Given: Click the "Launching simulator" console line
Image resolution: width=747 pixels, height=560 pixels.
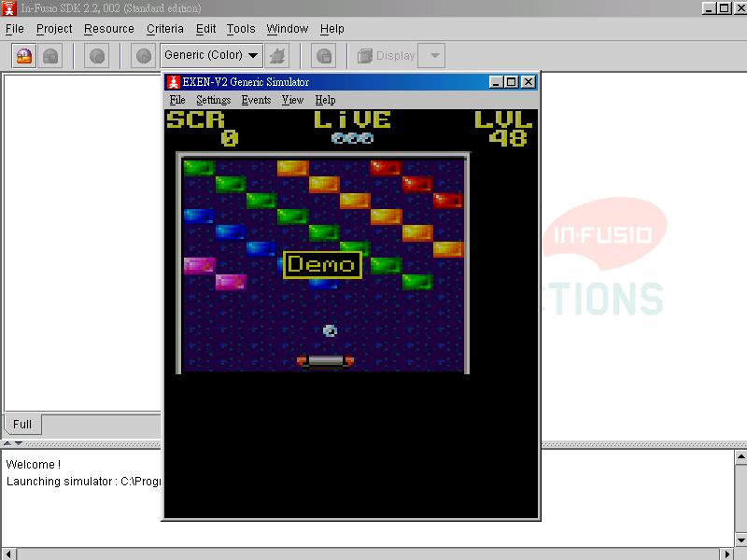Looking at the screenshot, I should click(83, 482).
